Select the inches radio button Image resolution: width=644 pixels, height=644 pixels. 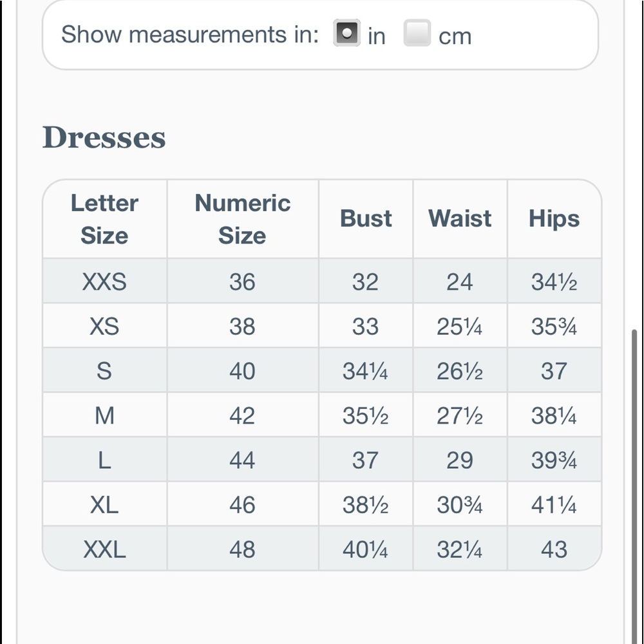(x=346, y=32)
